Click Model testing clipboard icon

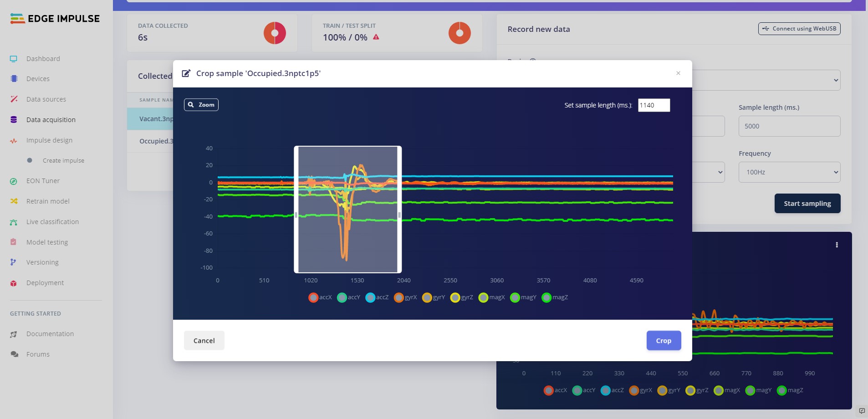click(14, 242)
